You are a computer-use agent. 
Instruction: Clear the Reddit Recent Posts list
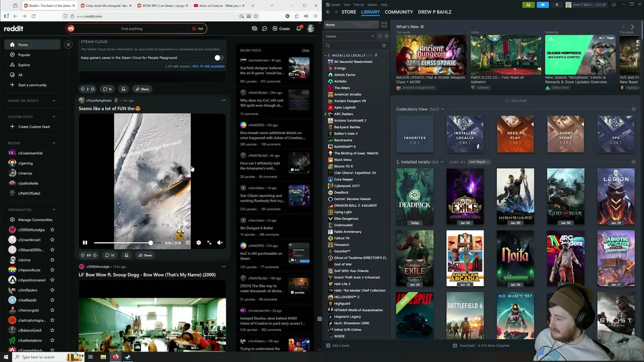(x=305, y=50)
